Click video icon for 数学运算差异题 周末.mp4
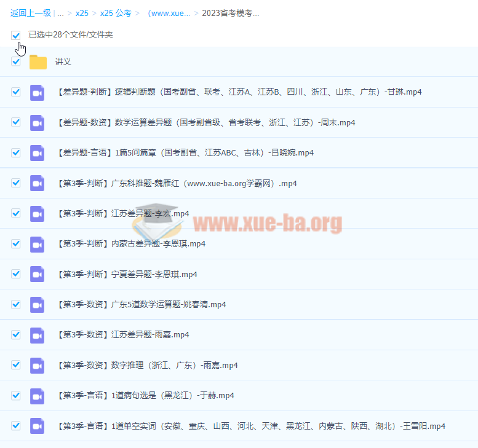 38,122
